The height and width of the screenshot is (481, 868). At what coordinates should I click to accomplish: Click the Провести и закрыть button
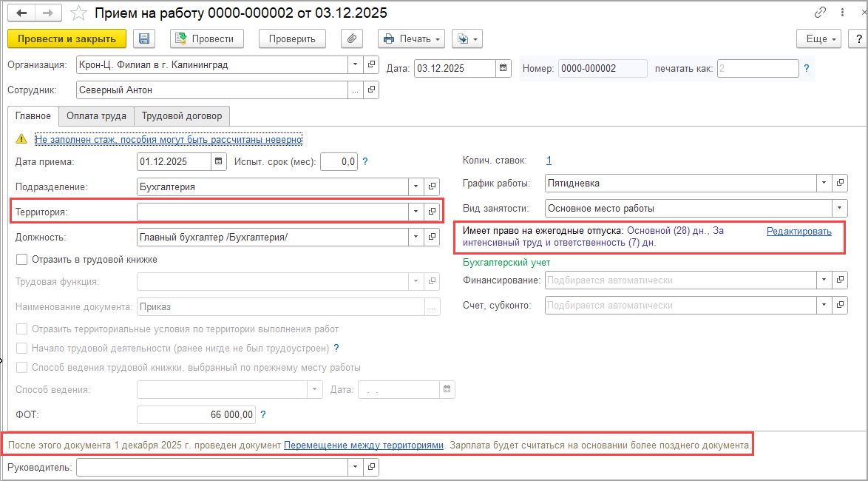(x=67, y=38)
